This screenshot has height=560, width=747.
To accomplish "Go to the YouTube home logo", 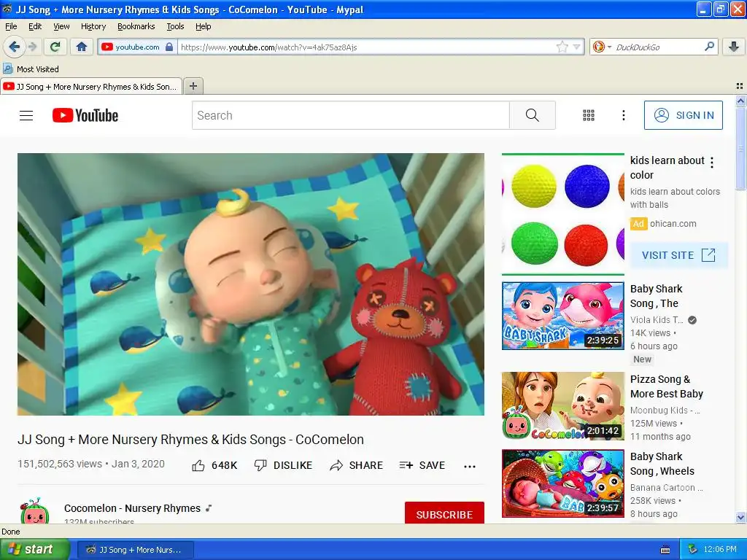I will pos(85,115).
